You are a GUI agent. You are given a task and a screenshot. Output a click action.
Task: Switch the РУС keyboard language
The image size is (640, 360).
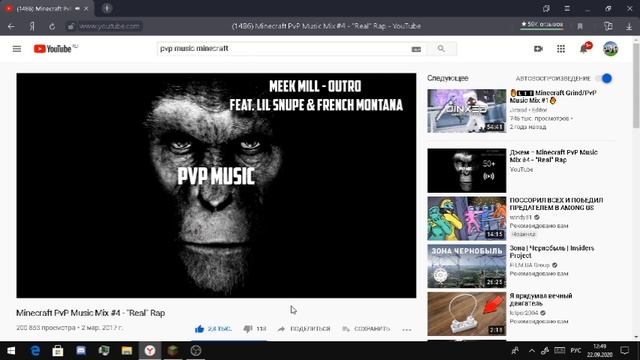(576, 351)
